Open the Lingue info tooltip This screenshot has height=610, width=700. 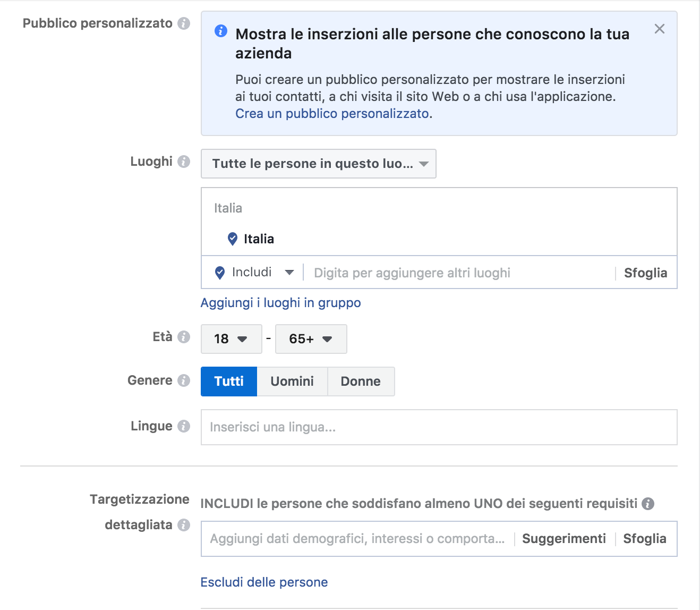click(183, 426)
